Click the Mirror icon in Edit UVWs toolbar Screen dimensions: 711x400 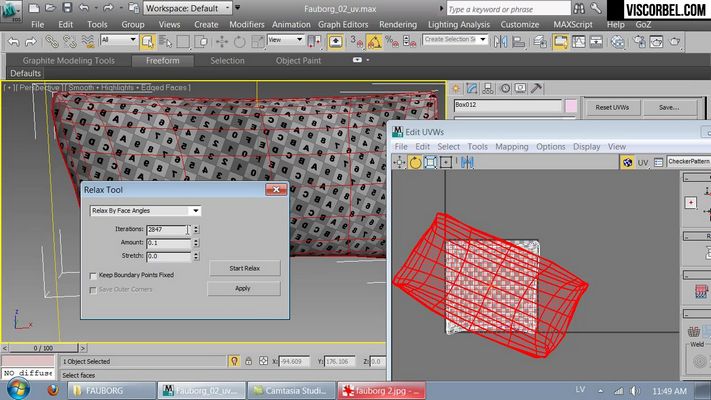[x=467, y=162]
